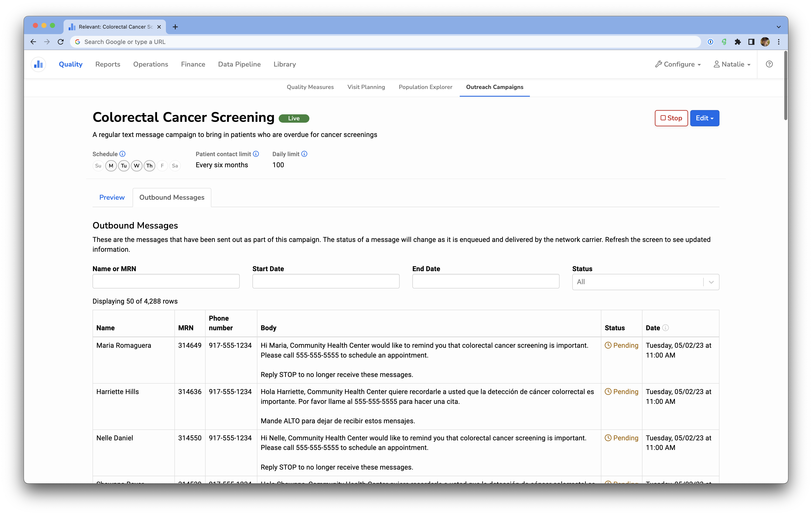
Task: Click the Daily limit info icon
Action: (x=304, y=154)
